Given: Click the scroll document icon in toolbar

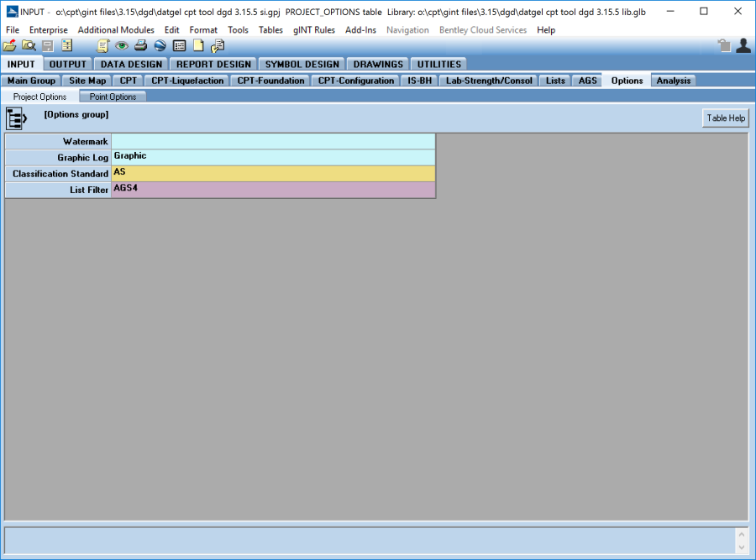Looking at the screenshot, I should (102, 46).
